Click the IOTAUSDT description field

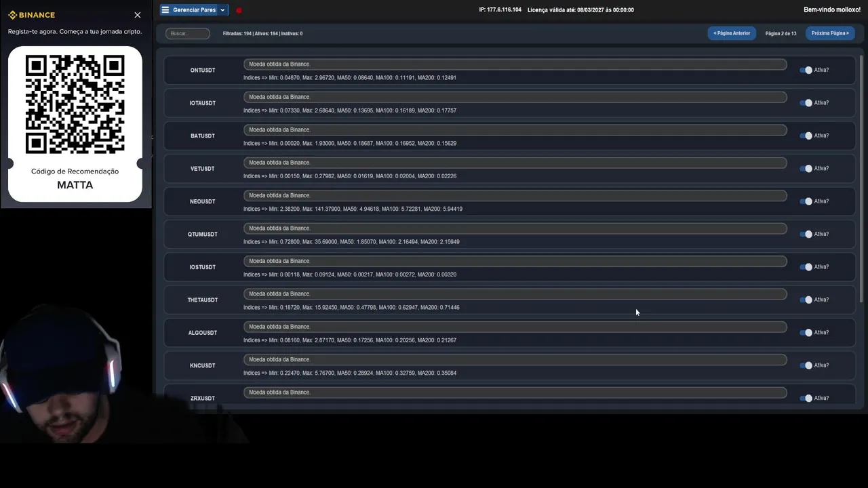[515, 97]
